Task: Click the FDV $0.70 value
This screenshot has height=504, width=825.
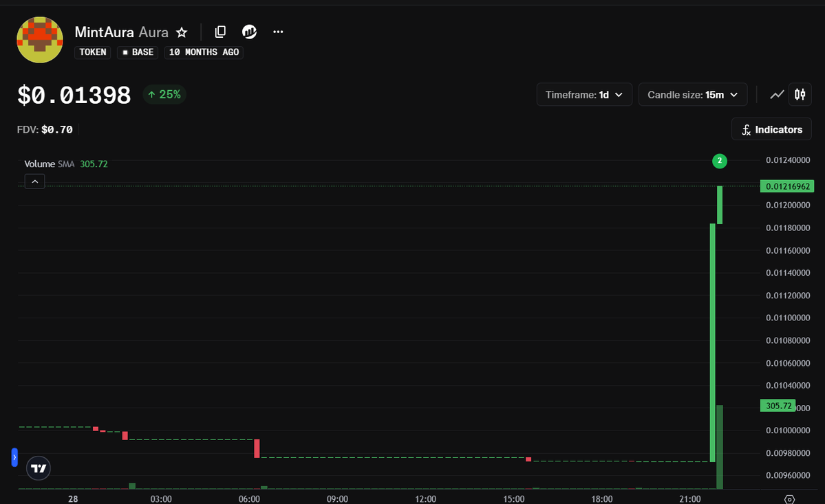Action: point(57,129)
